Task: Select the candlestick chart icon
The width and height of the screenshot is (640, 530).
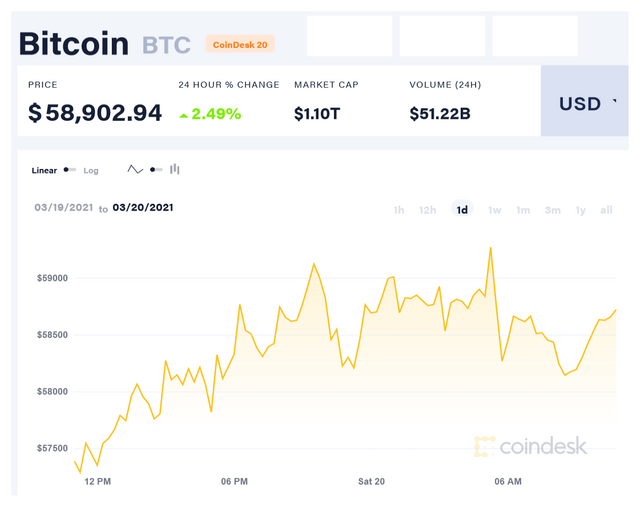Action: click(x=175, y=169)
